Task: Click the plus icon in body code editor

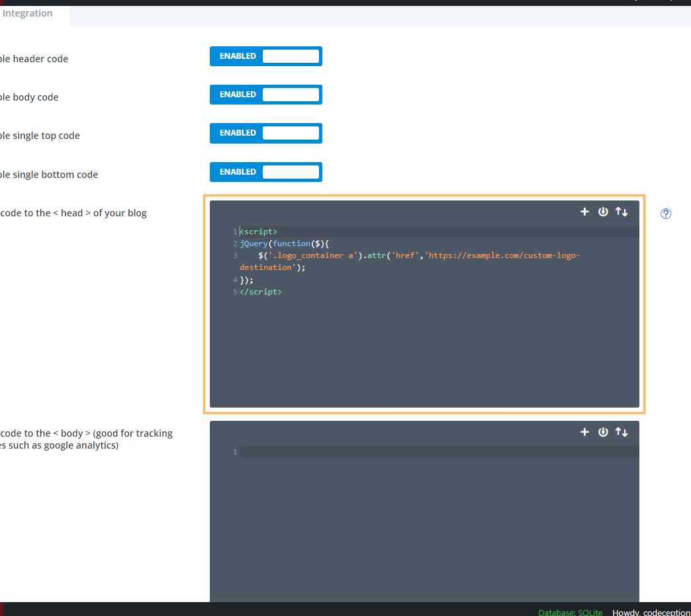Action: click(x=584, y=432)
